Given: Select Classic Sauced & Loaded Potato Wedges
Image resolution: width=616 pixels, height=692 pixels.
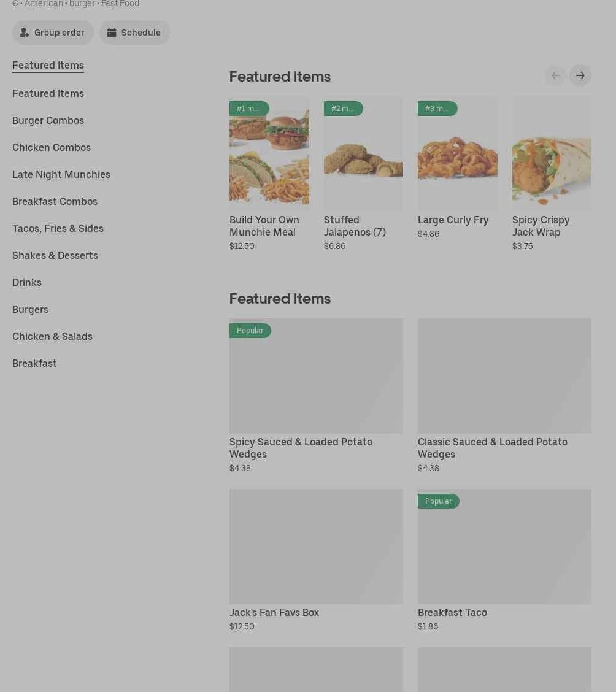Looking at the screenshot, I should click(504, 375).
